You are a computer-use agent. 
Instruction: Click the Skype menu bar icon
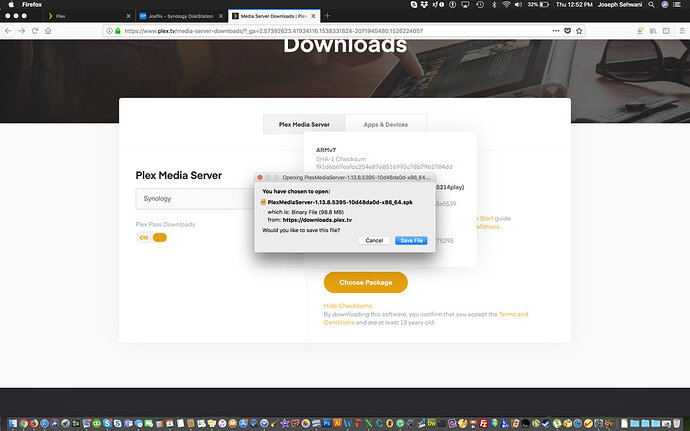pos(414,4)
